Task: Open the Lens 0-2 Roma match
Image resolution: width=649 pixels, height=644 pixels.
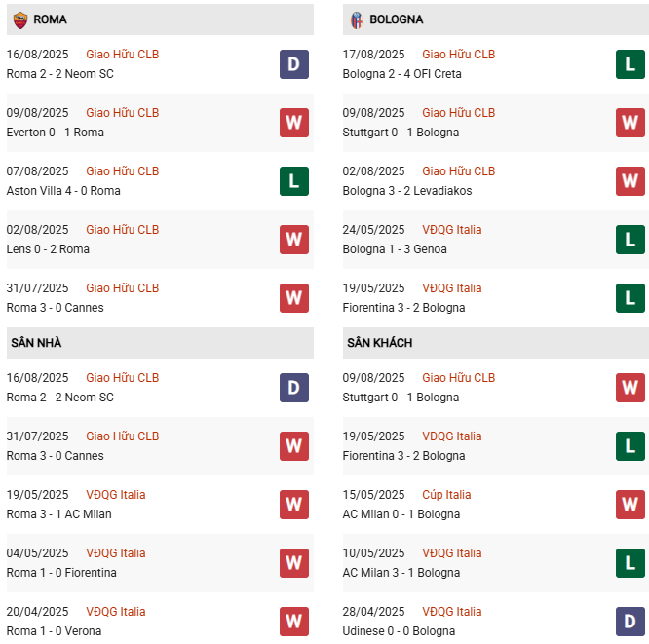Action: pos(48,249)
